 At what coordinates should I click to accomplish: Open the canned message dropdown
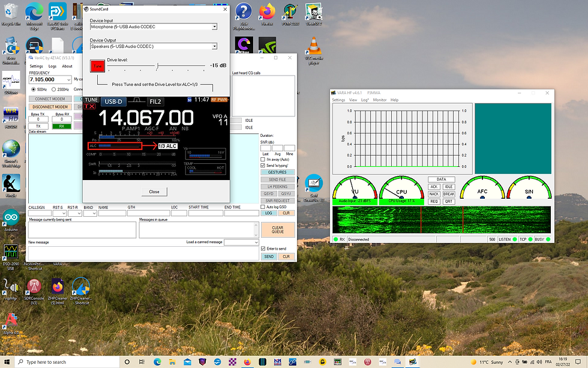click(x=256, y=243)
